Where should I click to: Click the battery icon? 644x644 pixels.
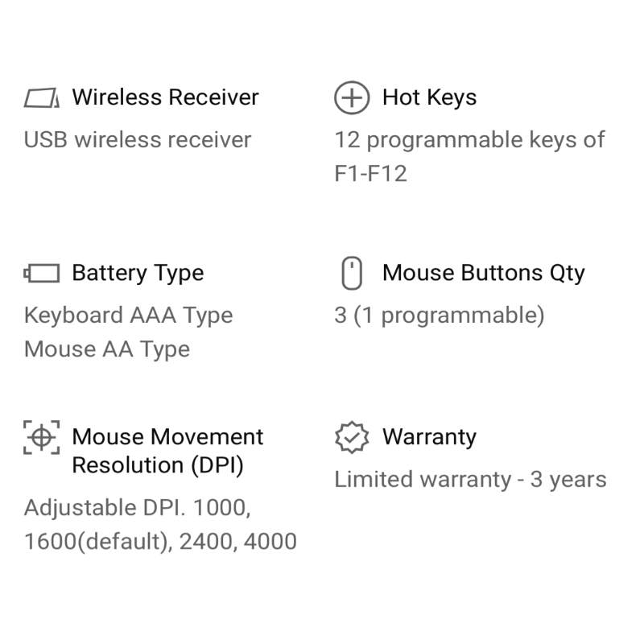click(41, 274)
